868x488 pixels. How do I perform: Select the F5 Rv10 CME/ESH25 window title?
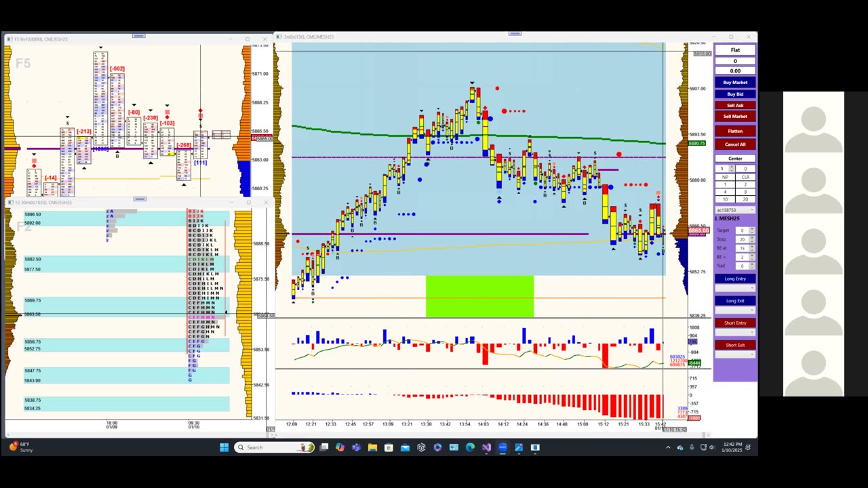click(41, 39)
